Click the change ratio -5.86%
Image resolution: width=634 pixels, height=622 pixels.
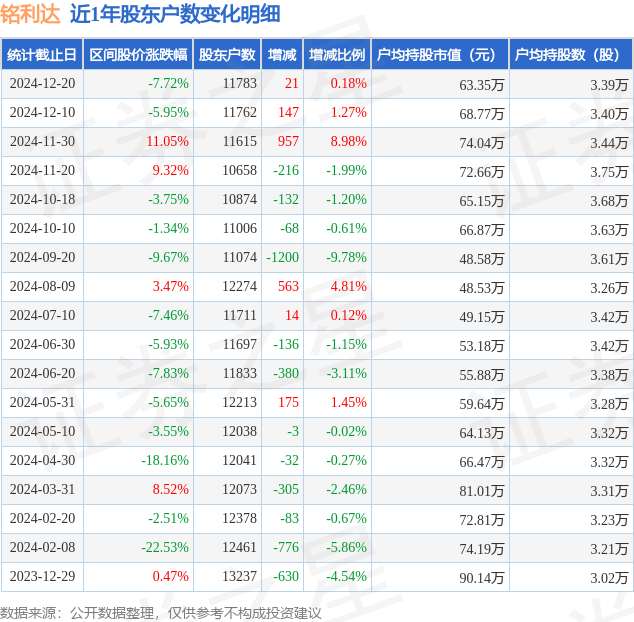click(x=347, y=548)
